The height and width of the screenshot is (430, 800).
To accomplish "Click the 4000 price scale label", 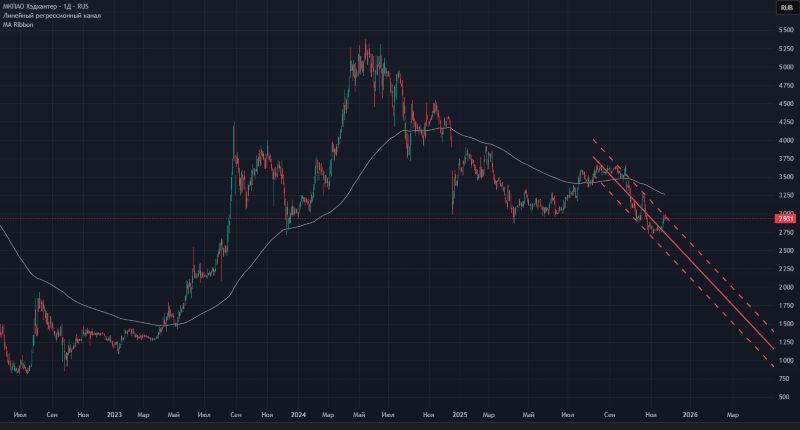I will (x=786, y=140).
